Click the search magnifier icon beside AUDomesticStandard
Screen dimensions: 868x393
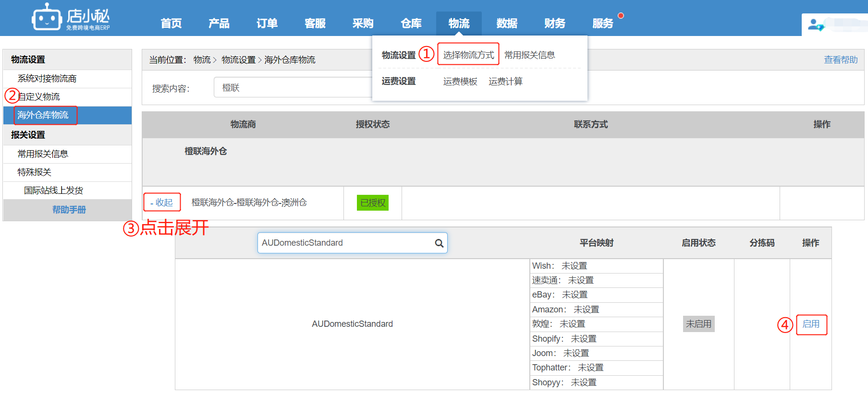439,243
